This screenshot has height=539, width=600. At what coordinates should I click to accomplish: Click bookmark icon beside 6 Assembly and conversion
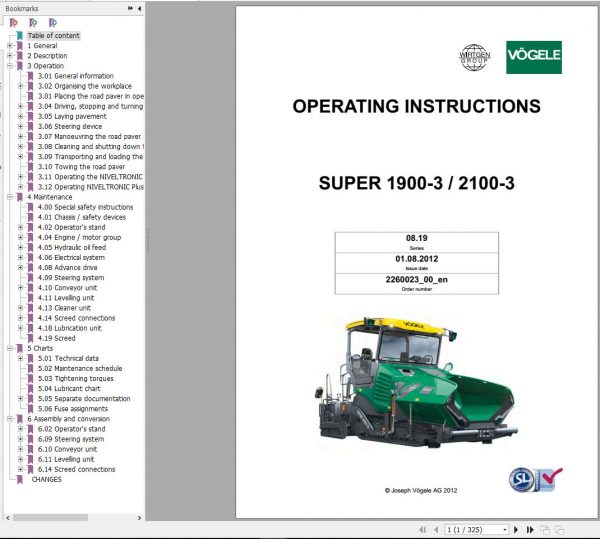(x=20, y=419)
